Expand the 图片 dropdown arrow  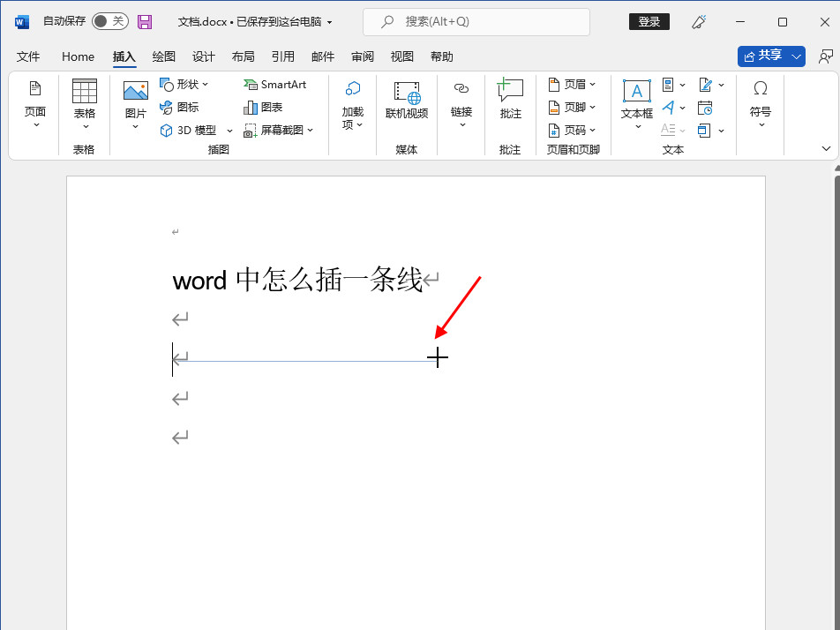(x=136, y=127)
